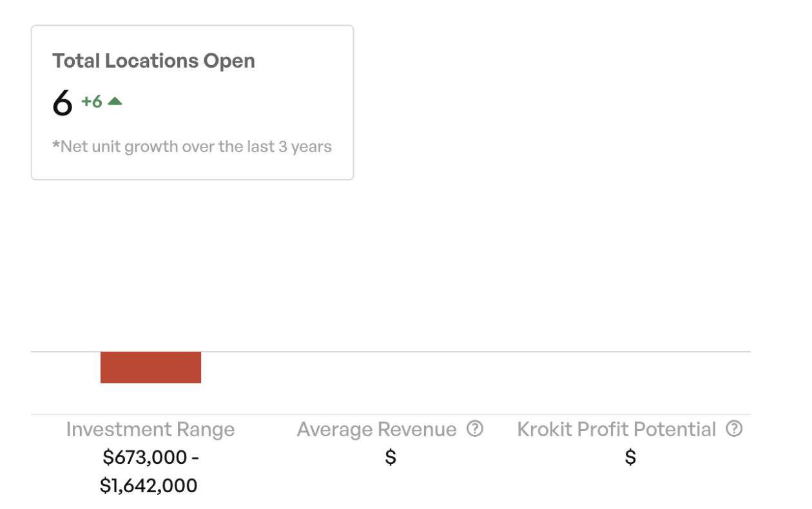This screenshot has height=509, width=812.
Task: Click the chart baseline above Average Revenue
Action: 390,352
